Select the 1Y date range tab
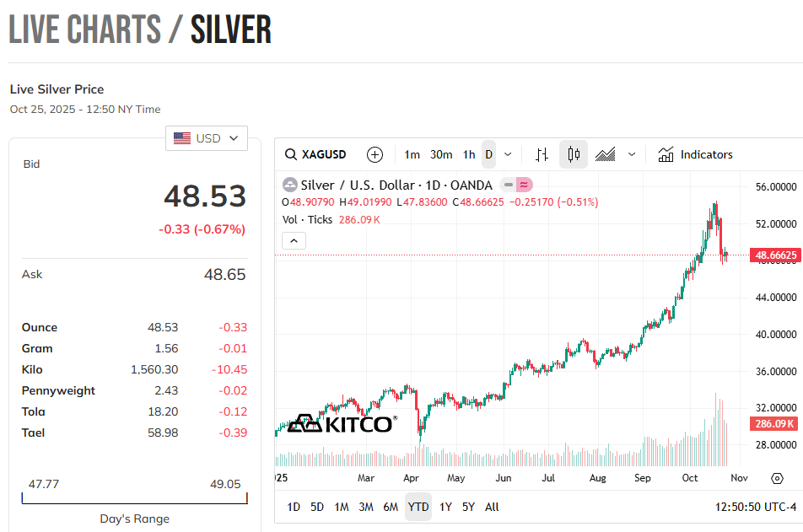The height and width of the screenshot is (532, 803). pyautogui.click(x=445, y=508)
